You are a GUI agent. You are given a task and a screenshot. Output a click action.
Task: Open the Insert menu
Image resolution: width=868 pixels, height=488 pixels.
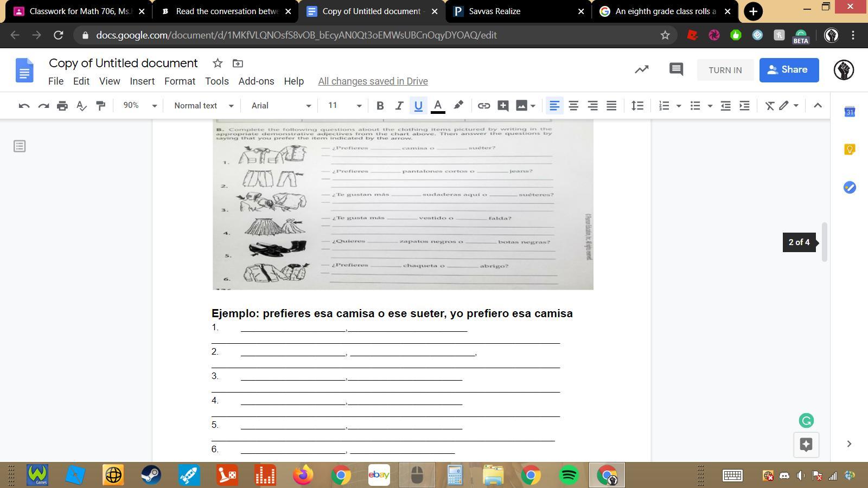(x=142, y=81)
